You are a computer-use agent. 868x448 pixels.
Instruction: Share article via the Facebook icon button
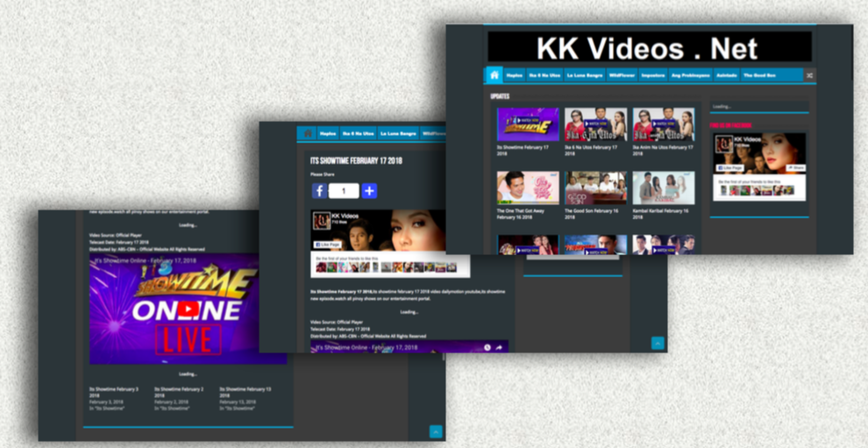click(x=319, y=191)
